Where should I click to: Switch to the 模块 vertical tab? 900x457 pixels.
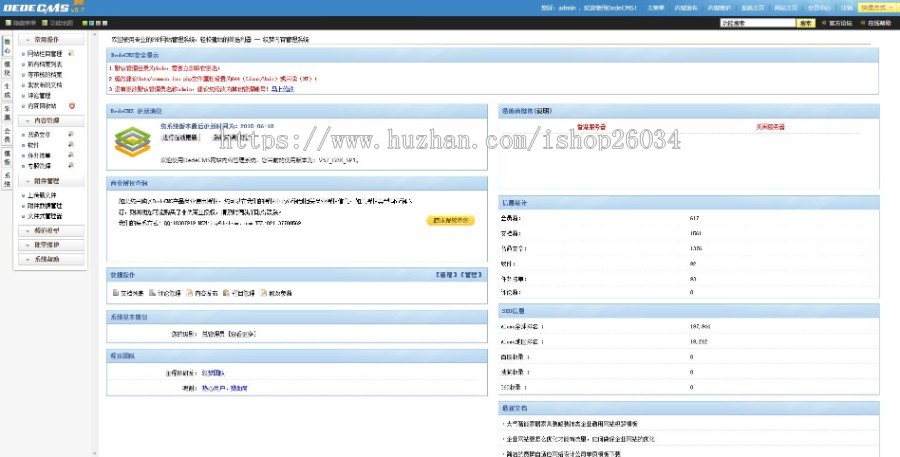(7, 62)
